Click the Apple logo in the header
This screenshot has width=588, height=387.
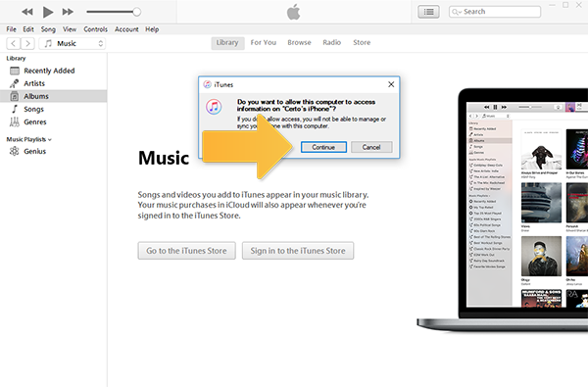tap(293, 12)
